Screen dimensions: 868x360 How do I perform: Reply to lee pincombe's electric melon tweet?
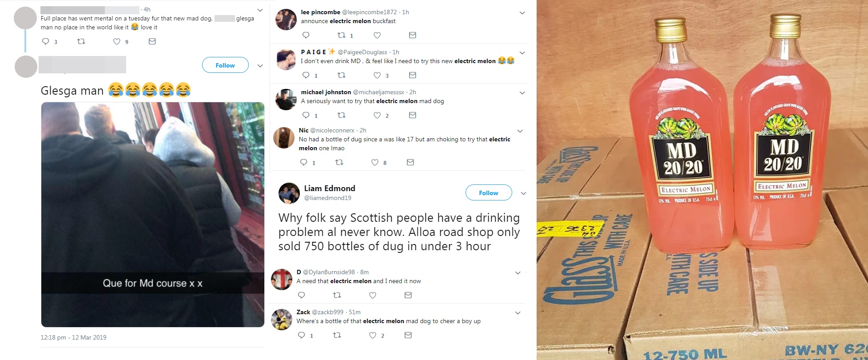tap(306, 35)
